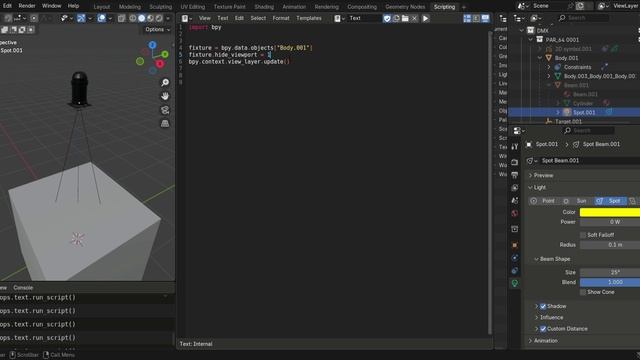Image resolution: width=640 pixels, height=360 pixels.
Task: Expand the Constraints row in outliner
Action: (549, 67)
